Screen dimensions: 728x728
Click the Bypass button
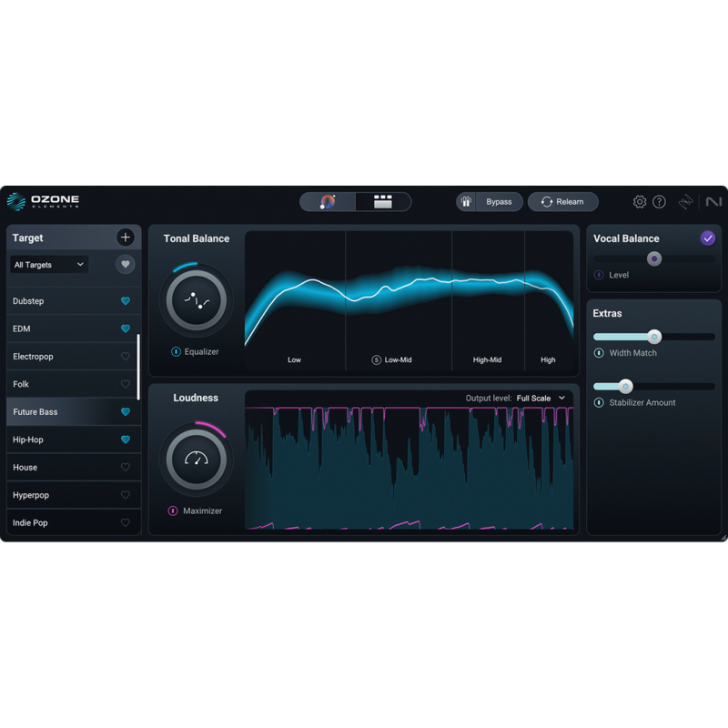click(499, 201)
